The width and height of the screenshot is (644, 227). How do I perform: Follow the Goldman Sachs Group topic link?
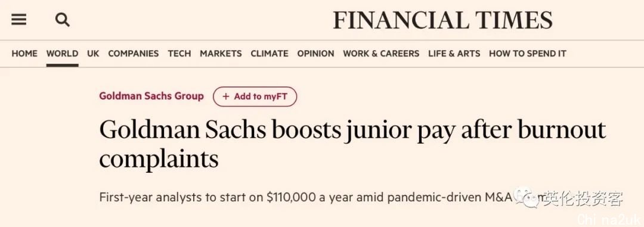pyautogui.click(x=151, y=96)
